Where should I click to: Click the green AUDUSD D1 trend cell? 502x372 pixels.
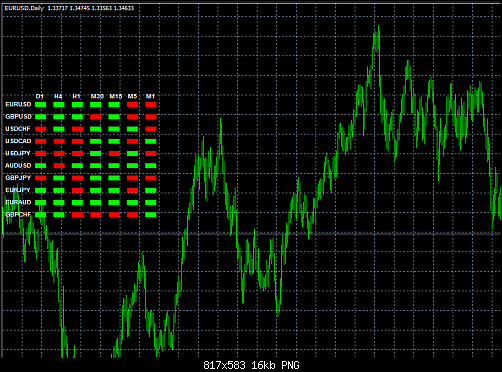[41, 166]
